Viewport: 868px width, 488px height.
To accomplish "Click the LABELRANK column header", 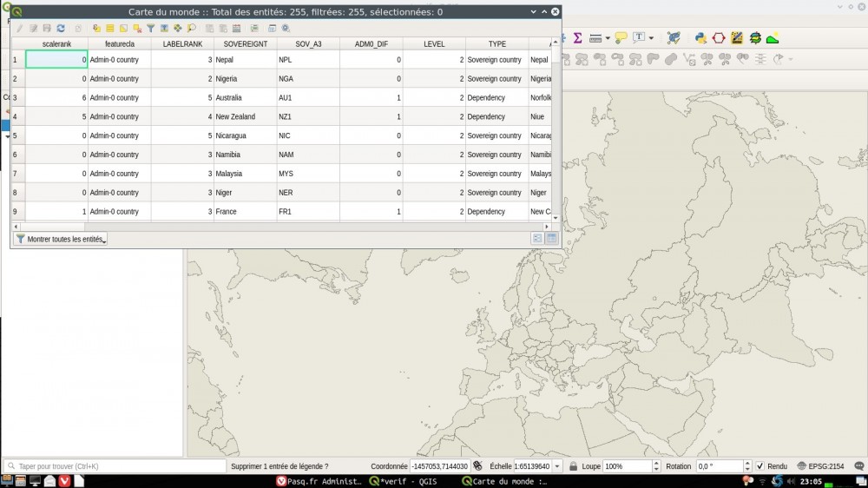I will click(x=181, y=43).
